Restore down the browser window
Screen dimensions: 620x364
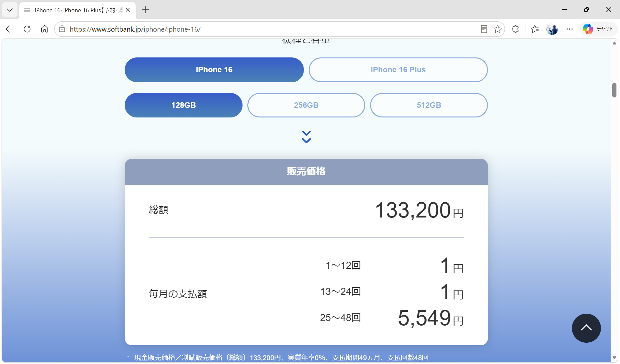click(x=586, y=10)
